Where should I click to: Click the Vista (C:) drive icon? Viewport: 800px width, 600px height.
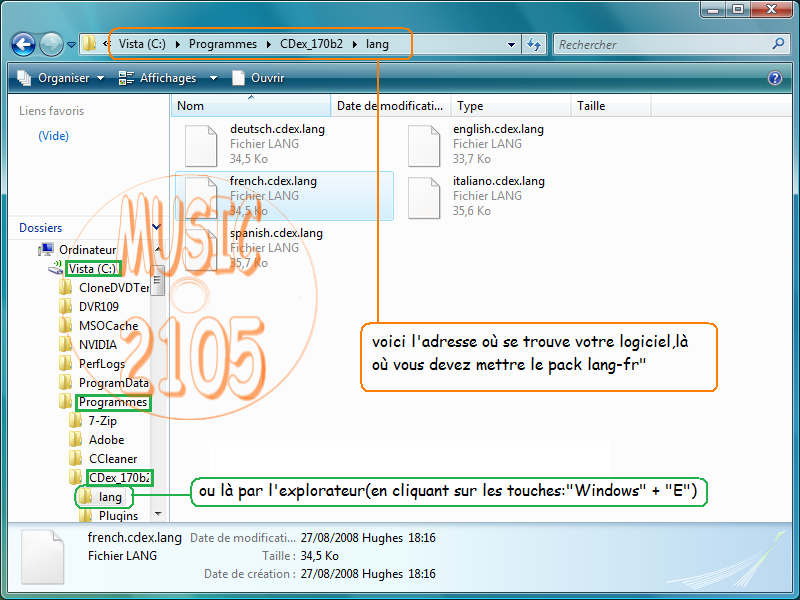pyautogui.click(x=55, y=268)
